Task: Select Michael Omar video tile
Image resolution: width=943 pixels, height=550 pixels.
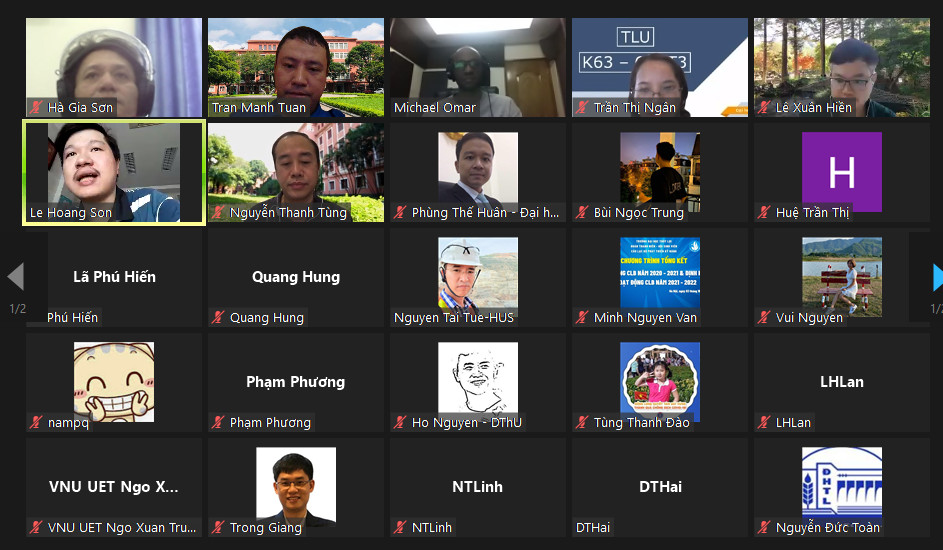Action: coord(478,67)
